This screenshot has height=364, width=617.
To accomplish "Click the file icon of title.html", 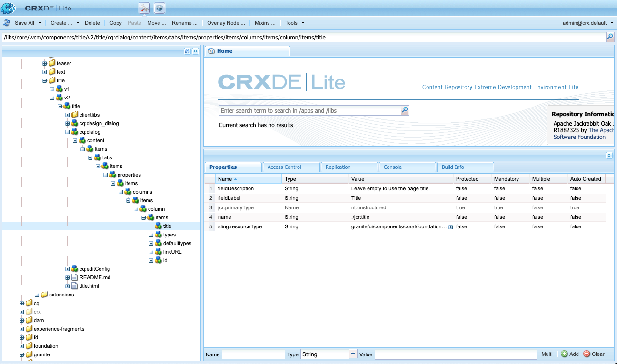I will point(75,286).
